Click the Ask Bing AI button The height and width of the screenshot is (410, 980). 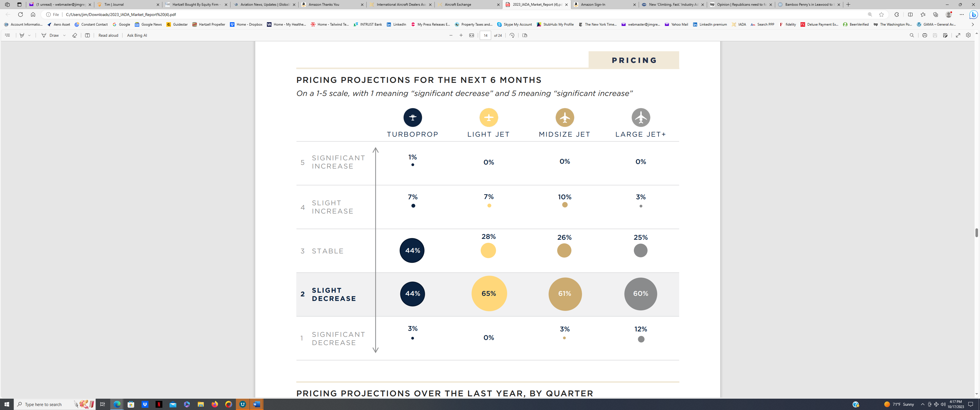(x=137, y=35)
